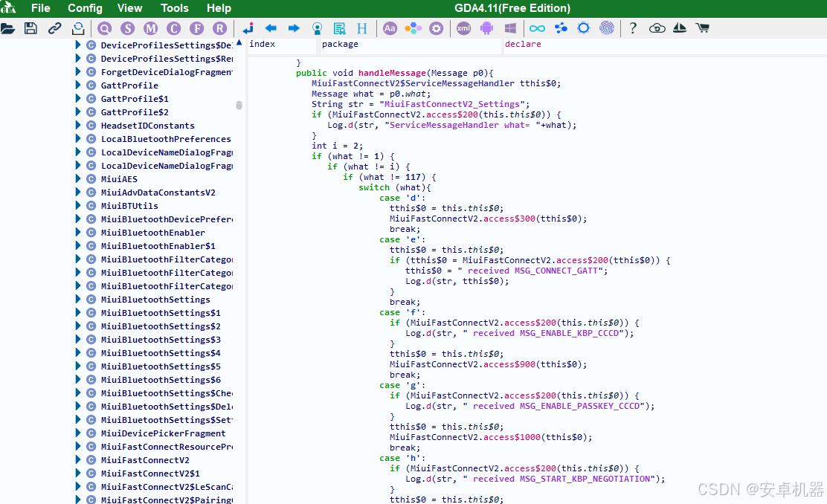
Task: Open the File menu
Action: 41,8
